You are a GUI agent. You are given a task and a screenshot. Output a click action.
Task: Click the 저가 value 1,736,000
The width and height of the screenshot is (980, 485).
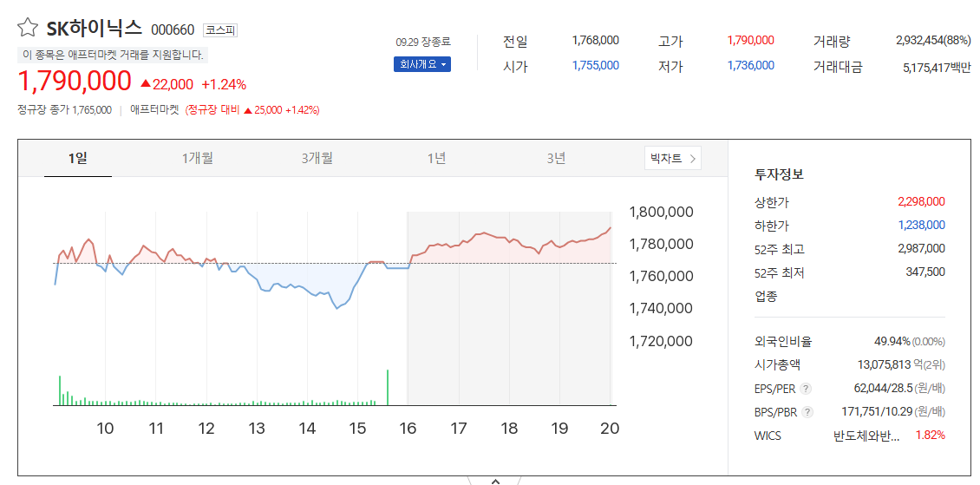[751, 66]
